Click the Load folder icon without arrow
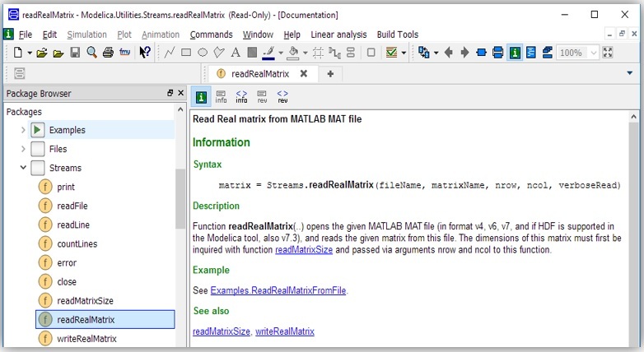644x352 pixels. (58, 53)
